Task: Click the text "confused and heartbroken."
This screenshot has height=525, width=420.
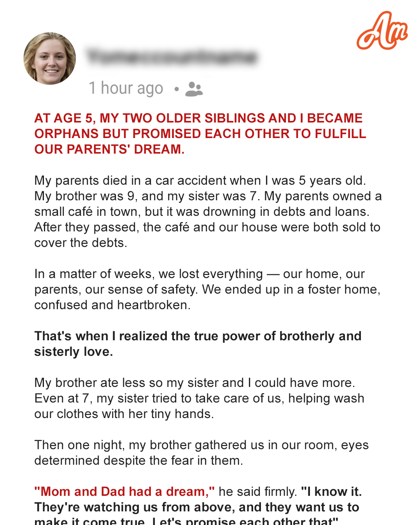Action: coord(112,305)
